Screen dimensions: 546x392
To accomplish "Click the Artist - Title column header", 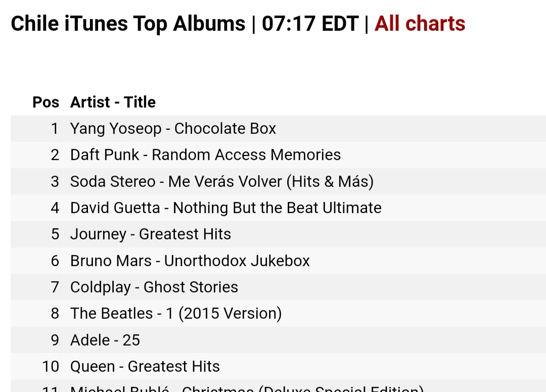I will pos(113,102).
